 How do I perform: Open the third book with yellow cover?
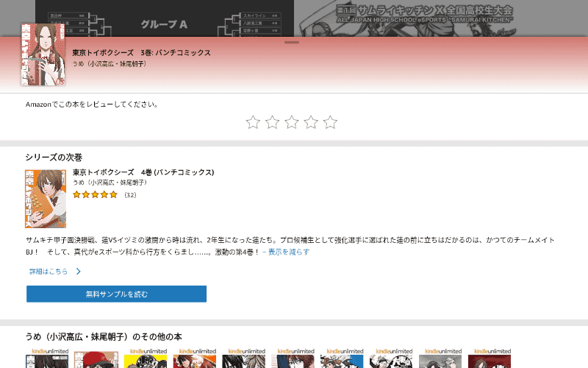146,358
